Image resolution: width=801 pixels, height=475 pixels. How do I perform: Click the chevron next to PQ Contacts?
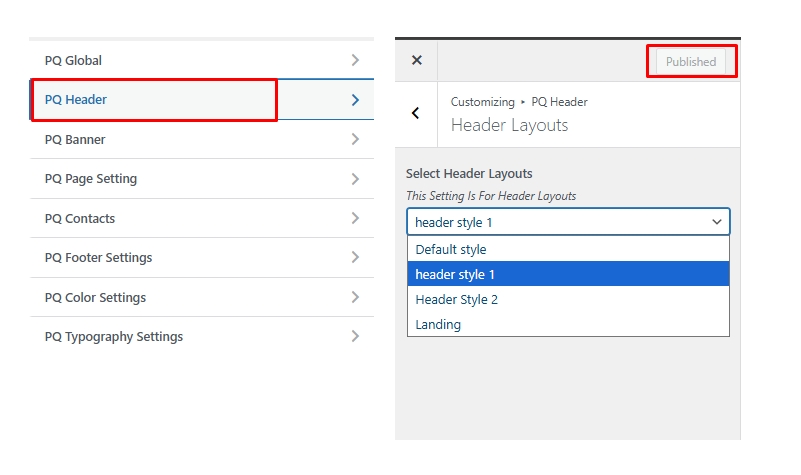(x=355, y=219)
